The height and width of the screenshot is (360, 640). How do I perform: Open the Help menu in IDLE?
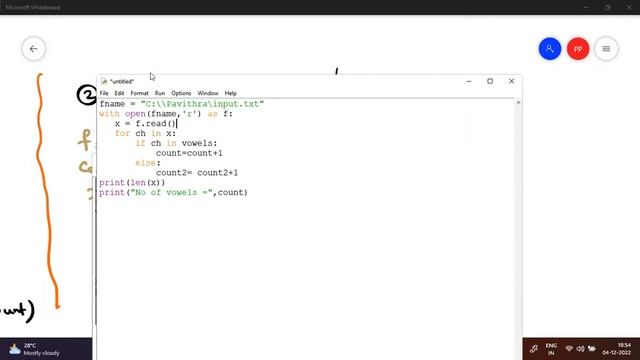pos(231,93)
